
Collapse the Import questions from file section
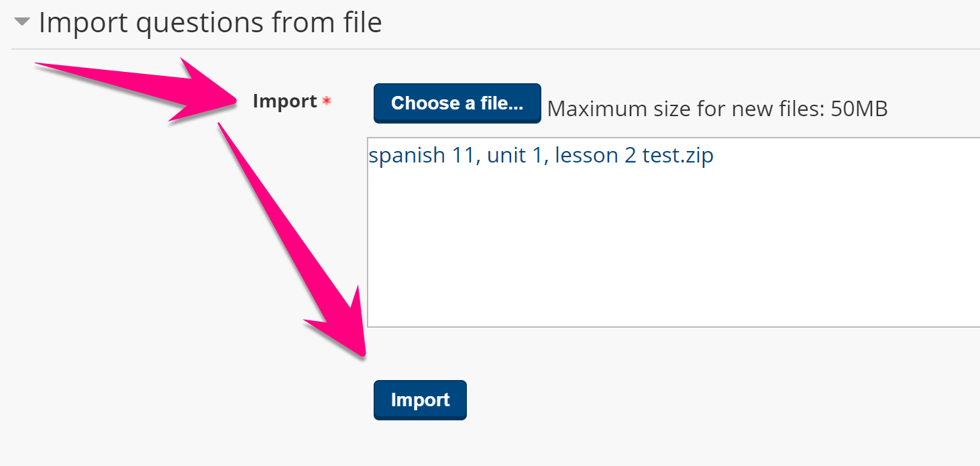click(x=23, y=22)
